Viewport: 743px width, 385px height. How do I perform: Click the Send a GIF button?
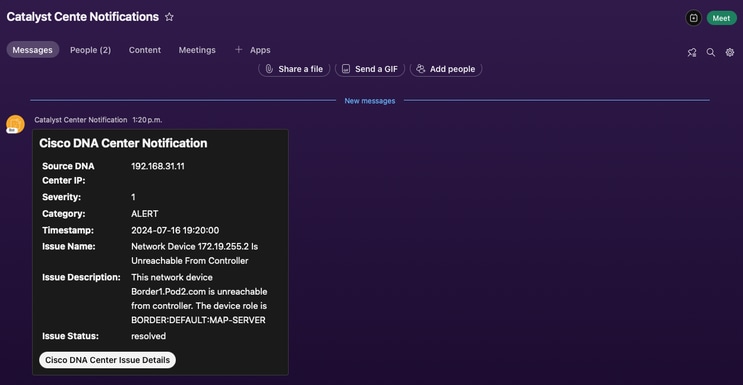[x=370, y=69]
